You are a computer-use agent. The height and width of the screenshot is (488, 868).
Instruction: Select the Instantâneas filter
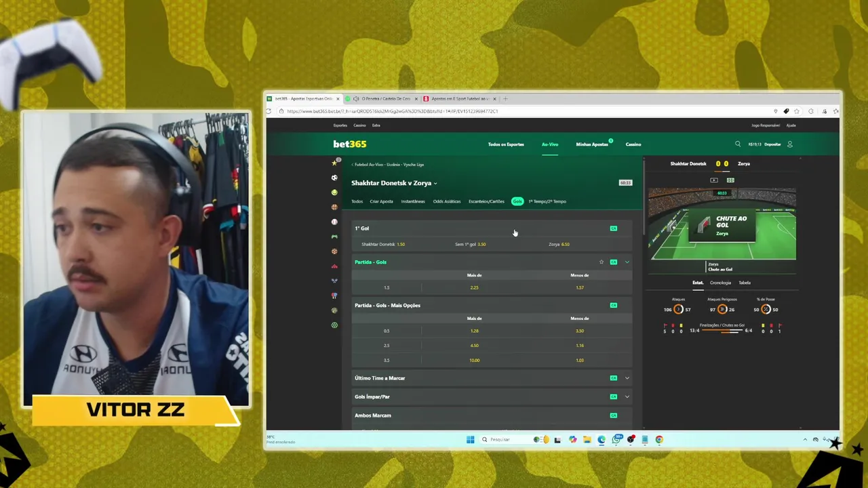413,201
